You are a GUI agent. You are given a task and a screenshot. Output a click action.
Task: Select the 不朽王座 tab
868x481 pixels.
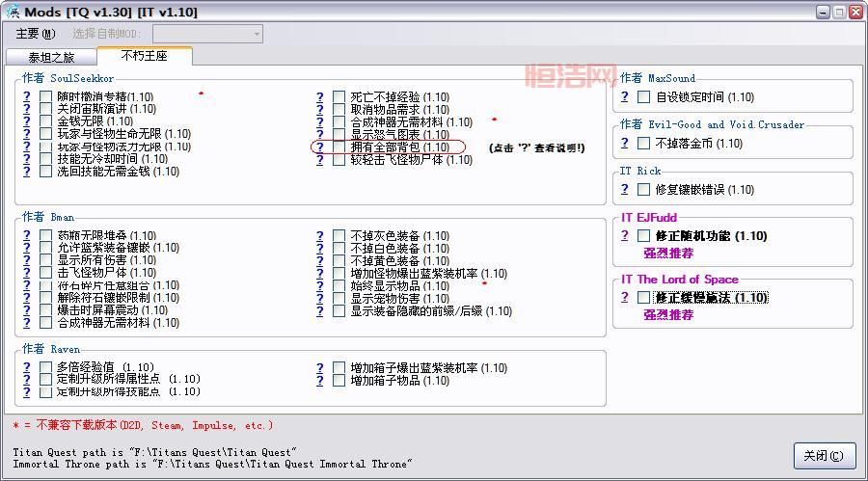tap(144, 57)
